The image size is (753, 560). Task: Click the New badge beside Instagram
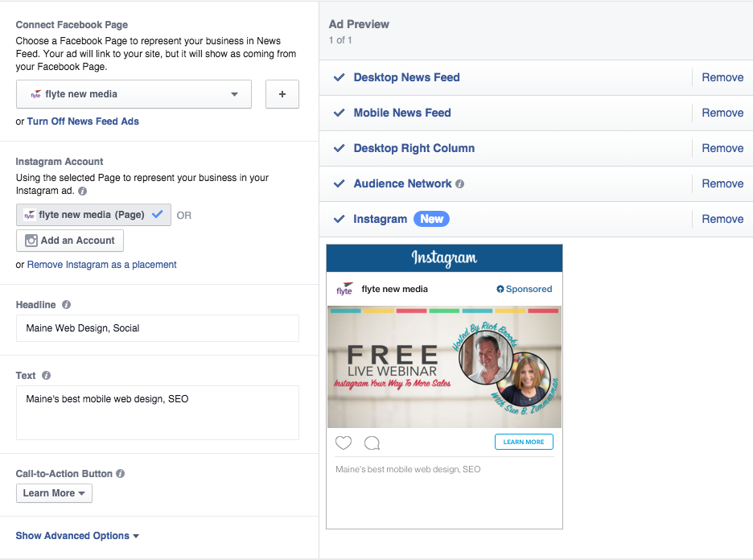[x=432, y=219]
